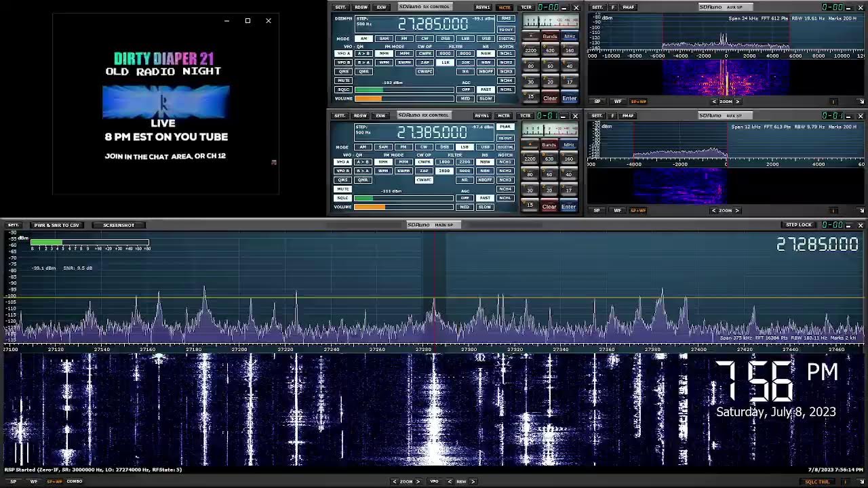Viewport: 868px width, 488px height.
Task: Adjust the squelch level bar in top RX Control
Action: (x=404, y=89)
